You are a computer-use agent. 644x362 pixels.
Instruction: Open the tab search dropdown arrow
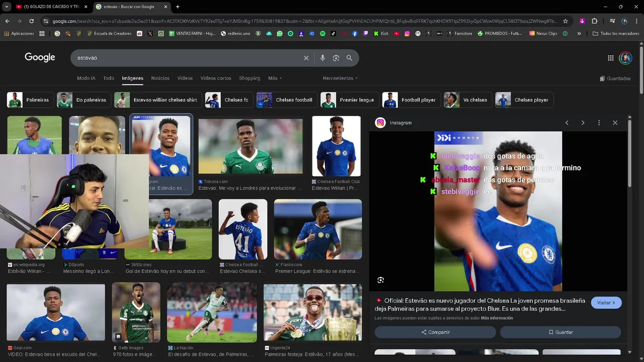click(7, 7)
